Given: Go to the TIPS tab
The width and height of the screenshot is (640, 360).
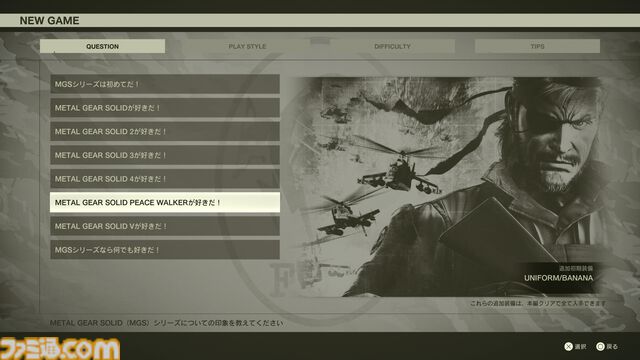Looking at the screenshot, I should click(x=537, y=46).
